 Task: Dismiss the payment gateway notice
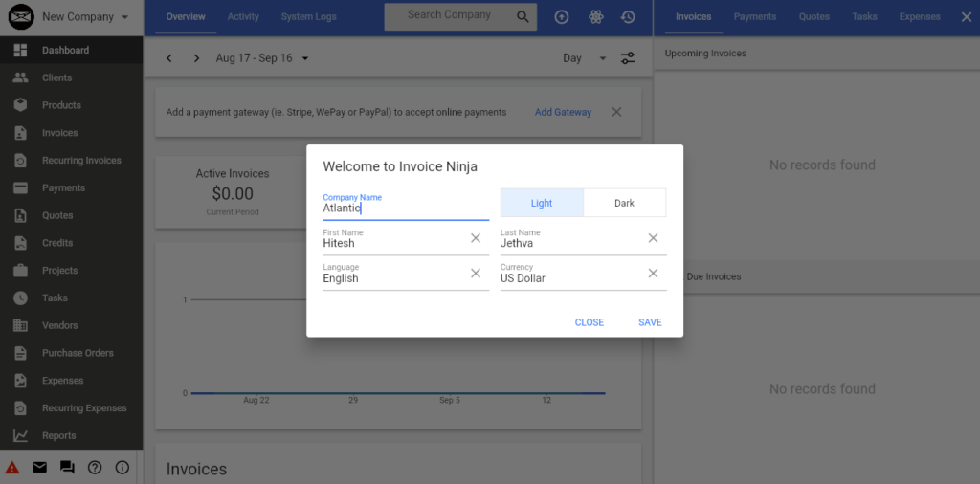tap(616, 112)
